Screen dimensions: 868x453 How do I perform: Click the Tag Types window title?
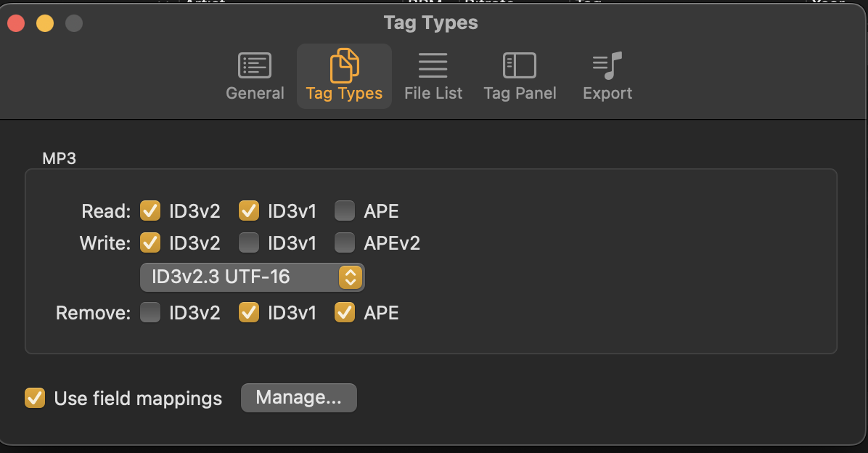coord(430,23)
